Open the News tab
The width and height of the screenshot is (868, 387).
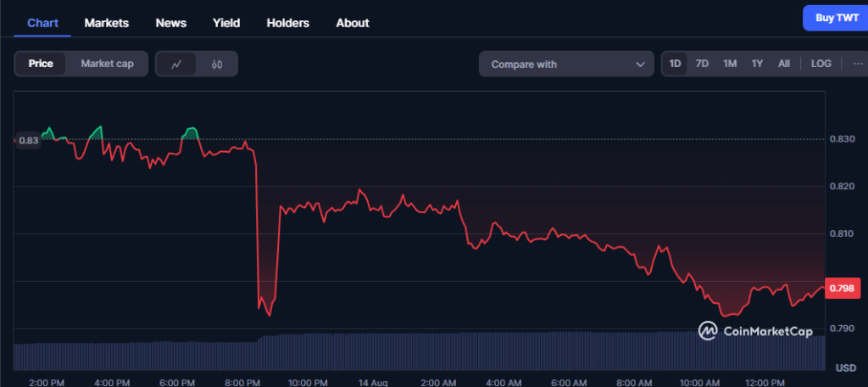pos(171,23)
